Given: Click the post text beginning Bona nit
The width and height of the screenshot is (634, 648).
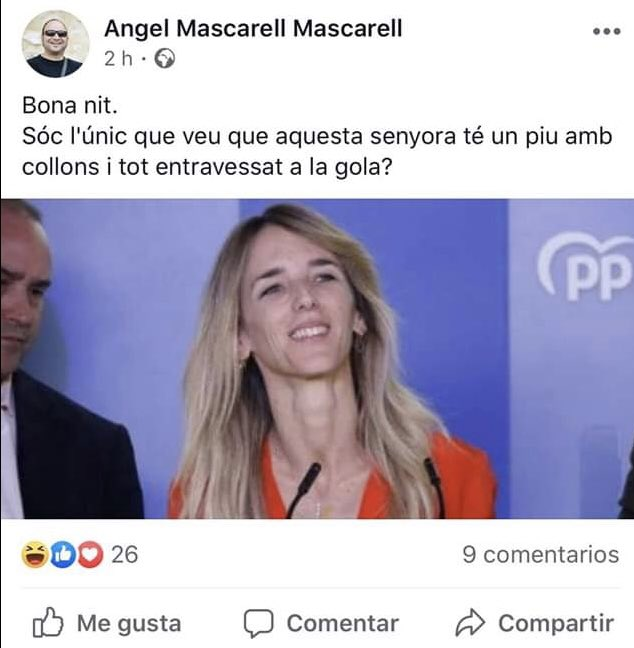Looking at the screenshot, I should 317,136.
